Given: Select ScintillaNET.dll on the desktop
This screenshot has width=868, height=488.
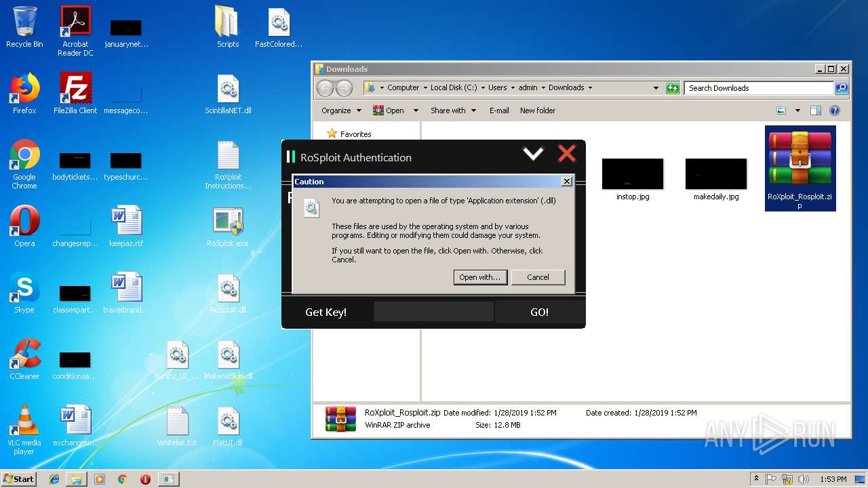Looking at the screenshot, I should tap(228, 94).
